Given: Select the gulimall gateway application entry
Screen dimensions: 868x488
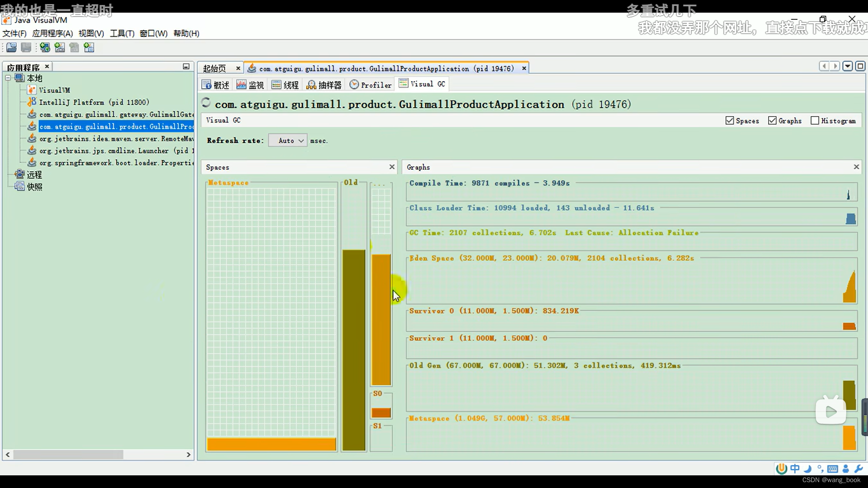Looking at the screenshot, I should click(x=116, y=115).
